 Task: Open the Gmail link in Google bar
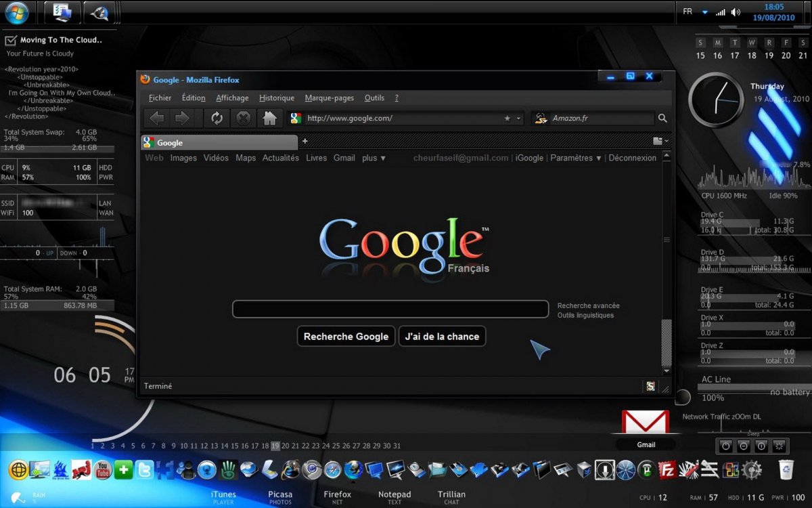344,158
